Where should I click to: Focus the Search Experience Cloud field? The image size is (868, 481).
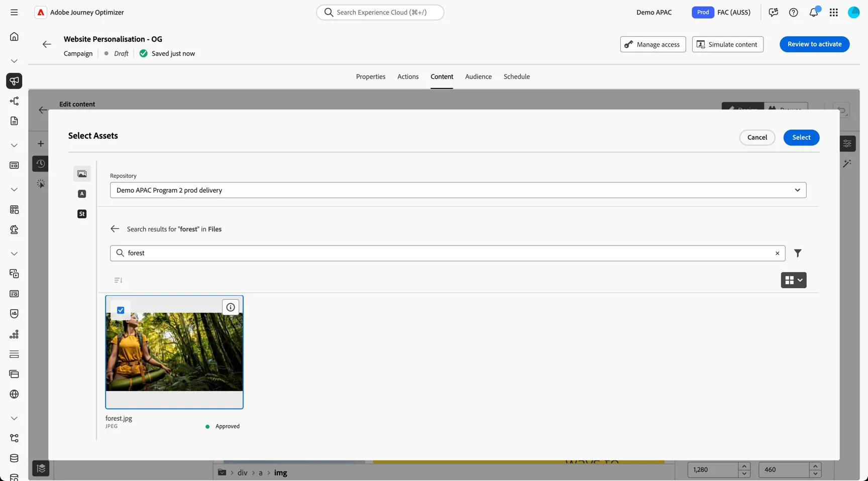click(380, 13)
